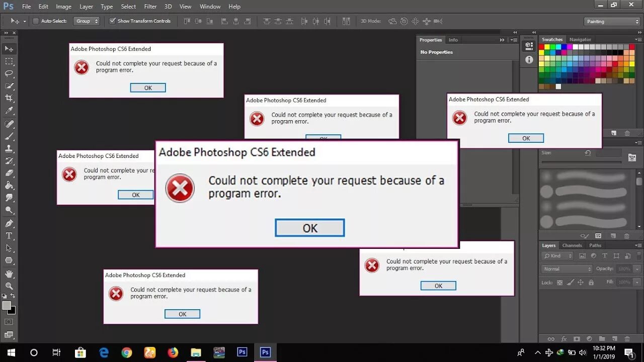Select the Hand tool
The image size is (644, 362).
9,274
